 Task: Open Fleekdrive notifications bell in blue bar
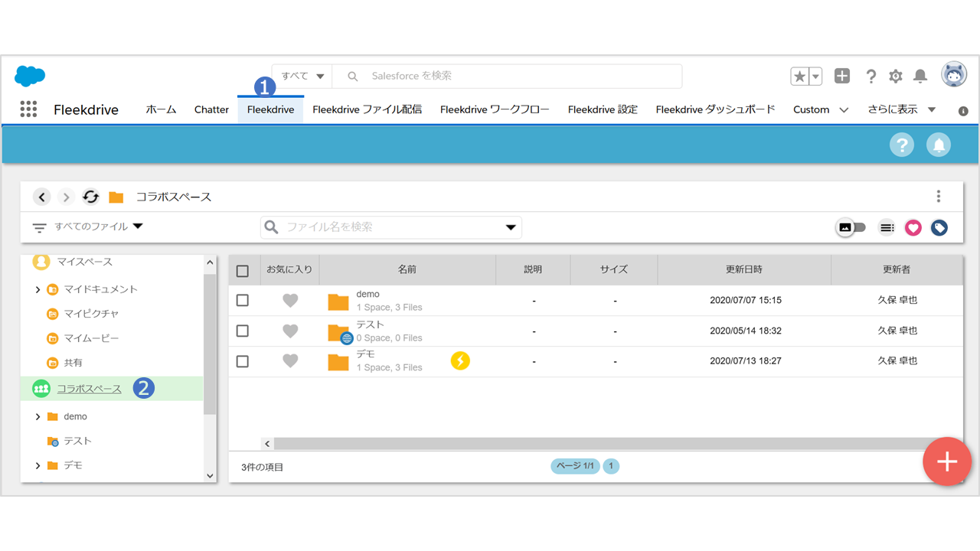tap(939, 145)
